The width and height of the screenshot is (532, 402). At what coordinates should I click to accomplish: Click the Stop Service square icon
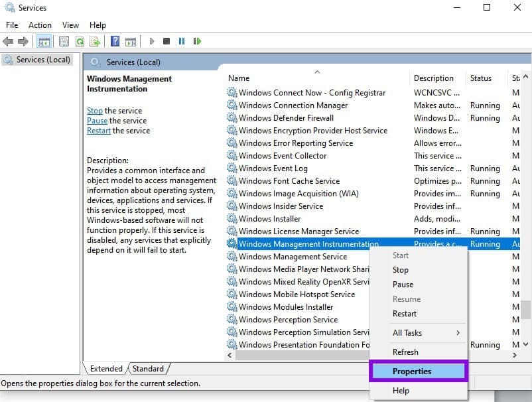[x=166, y=41]
